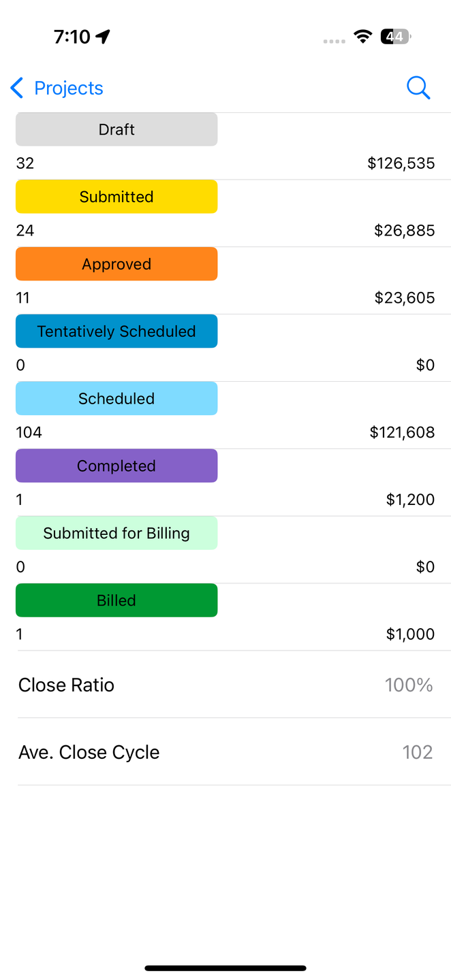Go back to Projects

pos(68,88)
